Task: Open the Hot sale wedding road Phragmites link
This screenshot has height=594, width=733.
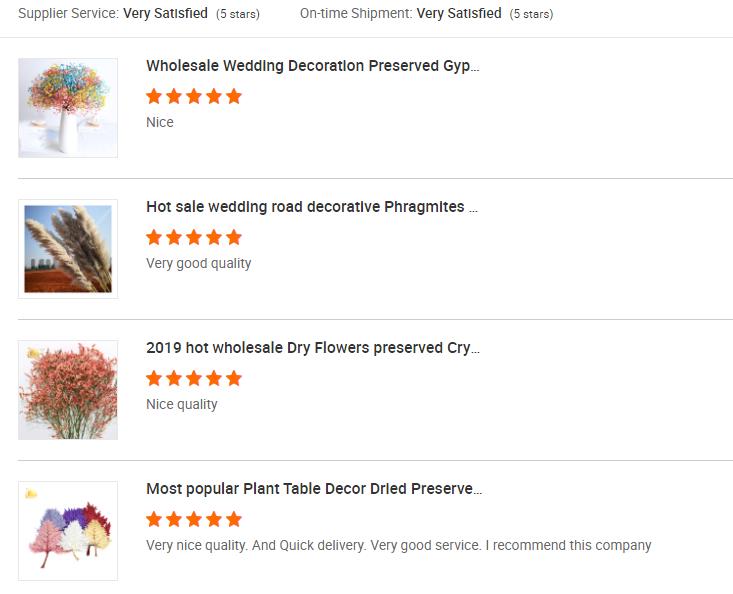Action: 311,207
